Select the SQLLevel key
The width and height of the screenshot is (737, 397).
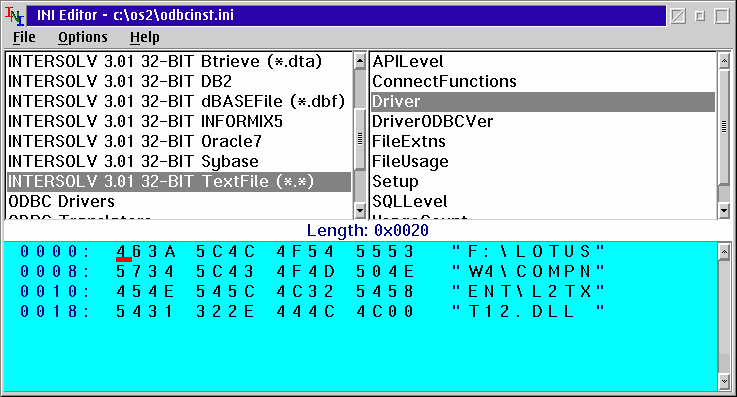tap(543, 202)
